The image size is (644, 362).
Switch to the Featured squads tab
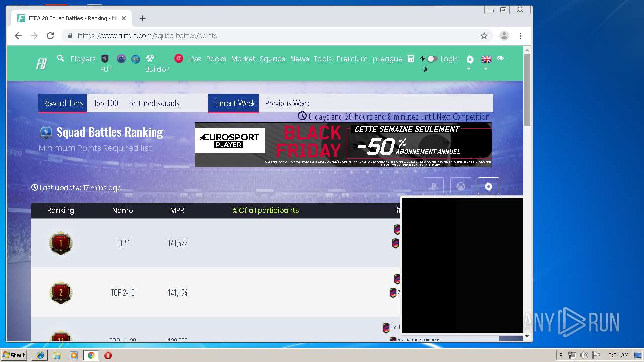(153, 103)
